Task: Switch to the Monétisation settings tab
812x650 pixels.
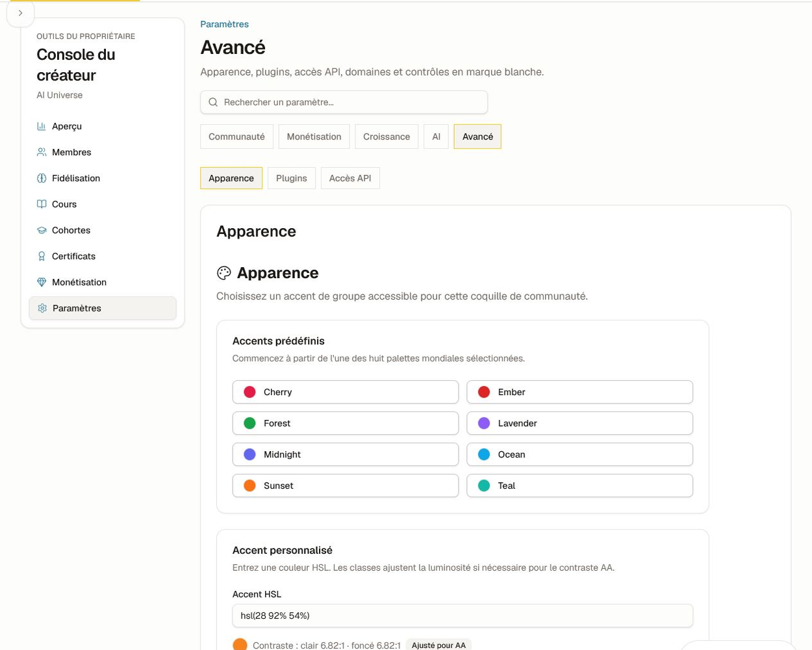Action: [314, 136]
